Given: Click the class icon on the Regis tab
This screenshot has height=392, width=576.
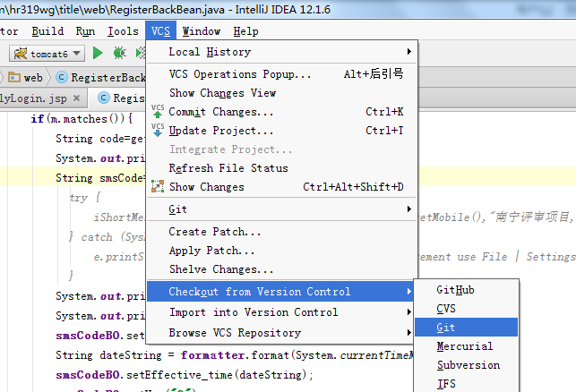Looking at the screenshot, I should (104, 98).
